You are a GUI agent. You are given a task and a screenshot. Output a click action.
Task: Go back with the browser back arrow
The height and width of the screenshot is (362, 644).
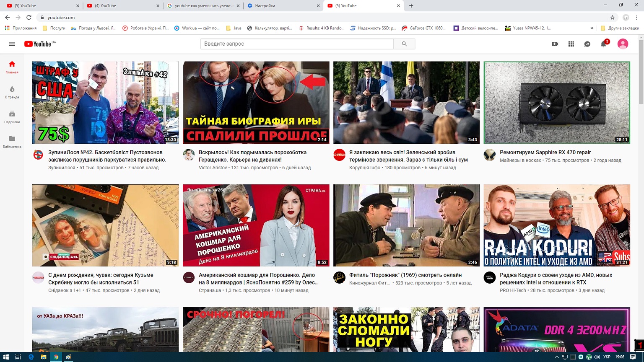point(7,18)
